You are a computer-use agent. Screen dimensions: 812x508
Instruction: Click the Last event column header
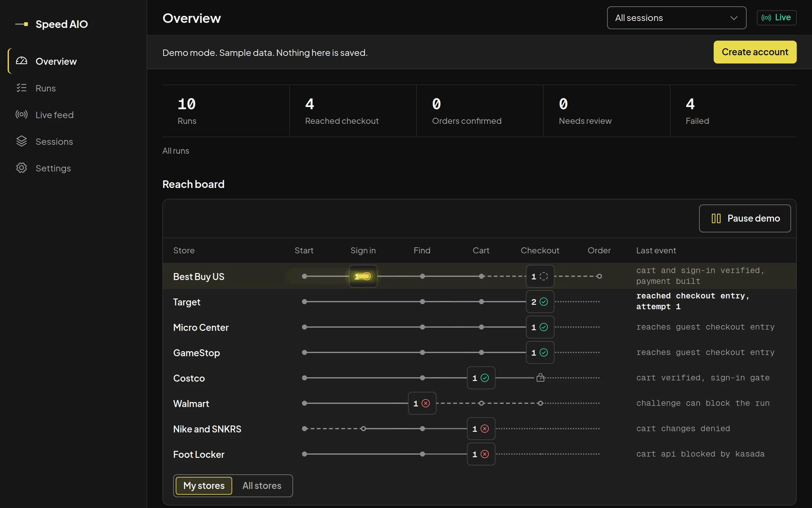pos(656,250)
